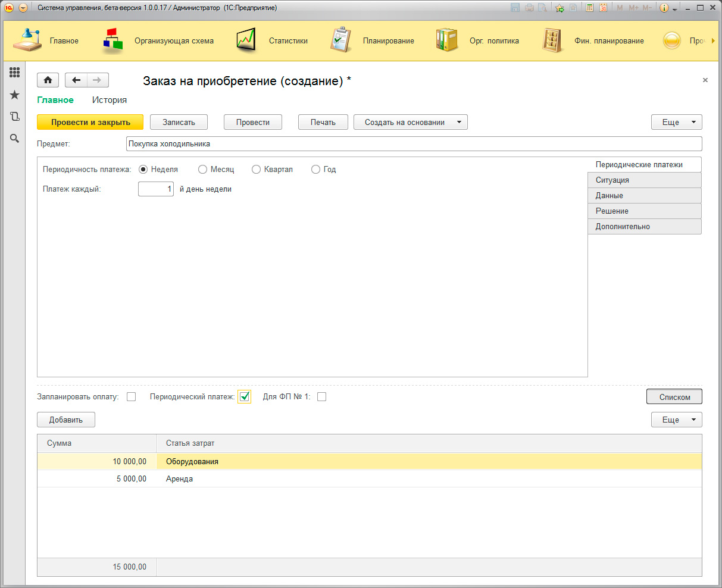Click the save diskette icon in title bar
This screenshot has height=588, width=722.
click(x=515, y=8)
